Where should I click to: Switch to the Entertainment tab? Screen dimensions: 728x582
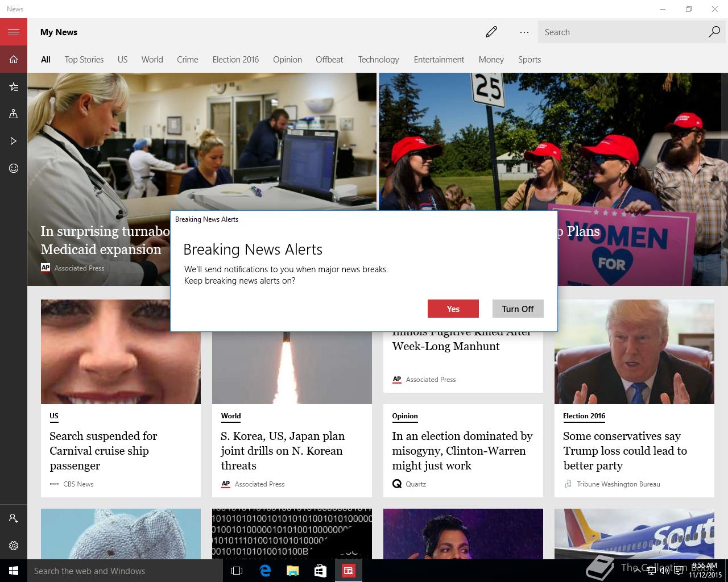coord(439,60)
